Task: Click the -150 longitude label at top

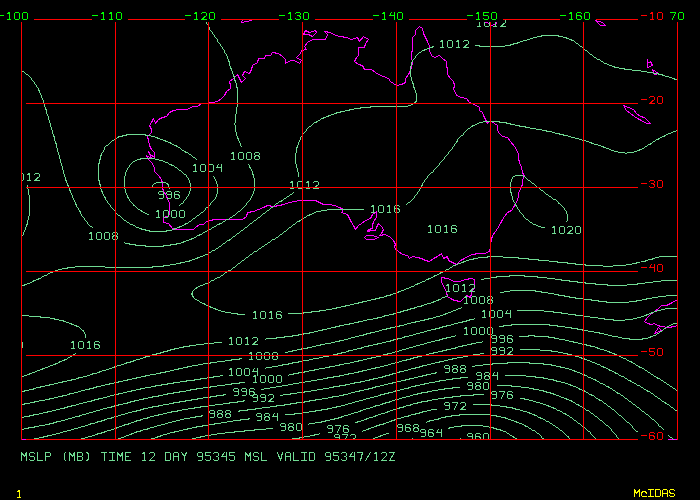Action: coord(485,16)
